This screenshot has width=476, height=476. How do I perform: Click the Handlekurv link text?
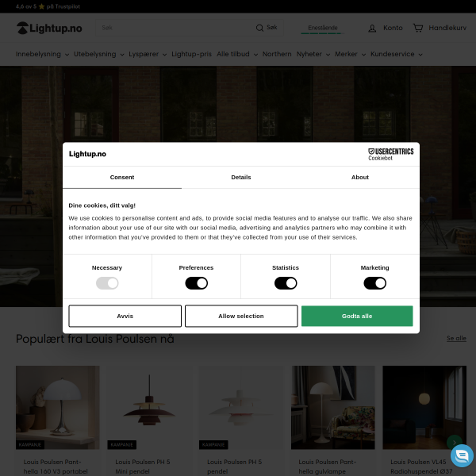[x=447, y=28]
